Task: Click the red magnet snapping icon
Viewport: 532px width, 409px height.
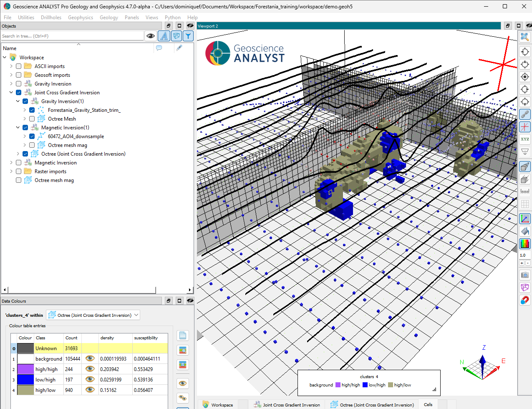Action: click(525, 300)
